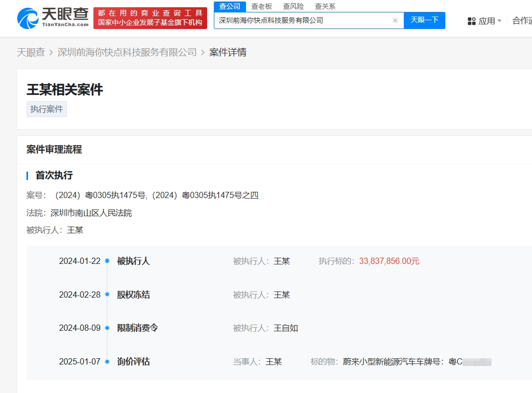Screen dimensions: 532x393
Task: Click the 合作 link at top right
Action: tap(522, 21)
